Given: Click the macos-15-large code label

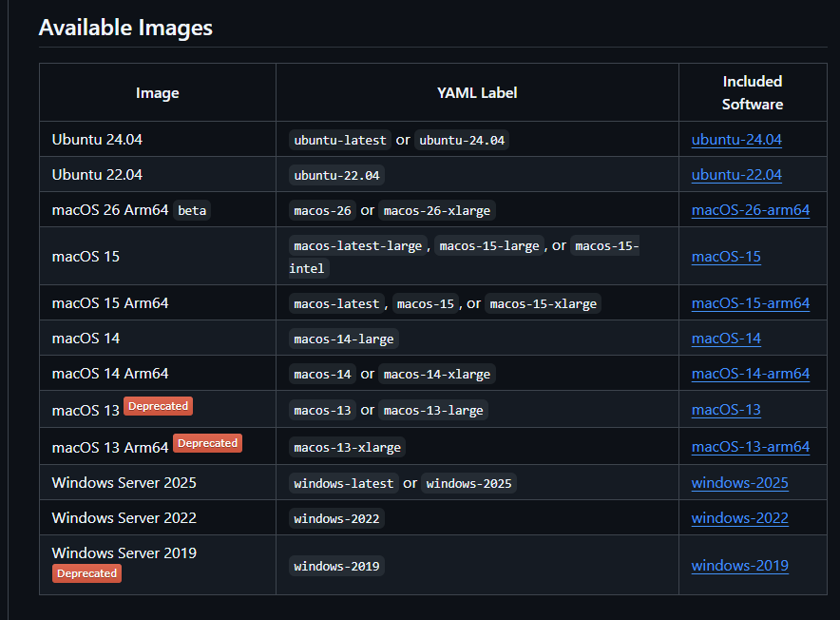Looking at the screenshot, I should 489,245.
